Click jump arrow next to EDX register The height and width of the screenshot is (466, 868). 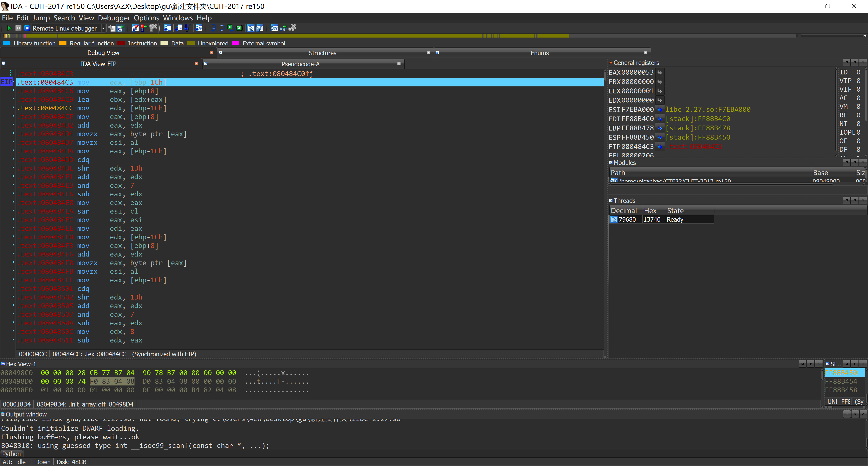pos(659,100)
